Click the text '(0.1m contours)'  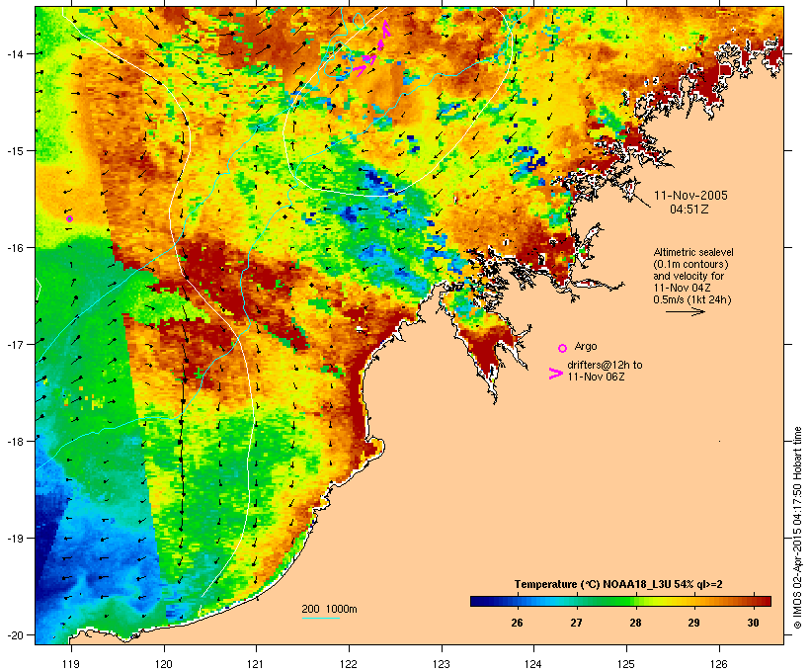click(691, 264)
